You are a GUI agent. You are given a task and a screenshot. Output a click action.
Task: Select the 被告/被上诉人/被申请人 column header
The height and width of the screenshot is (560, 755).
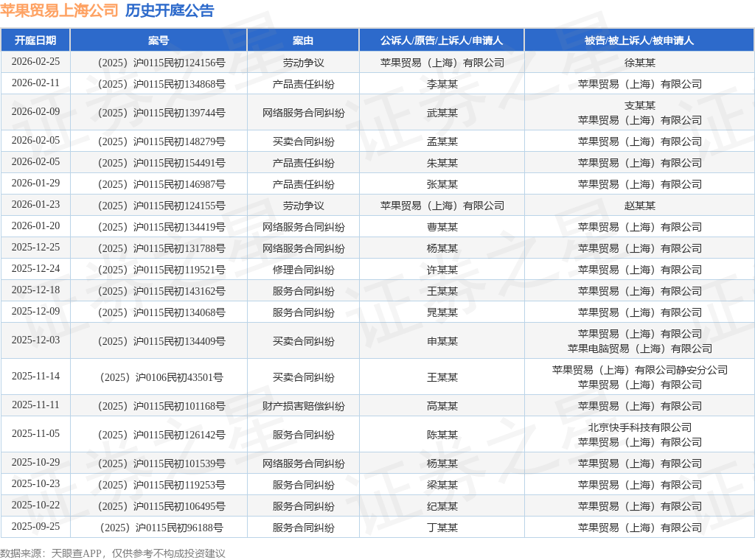(x=639, y=41)
